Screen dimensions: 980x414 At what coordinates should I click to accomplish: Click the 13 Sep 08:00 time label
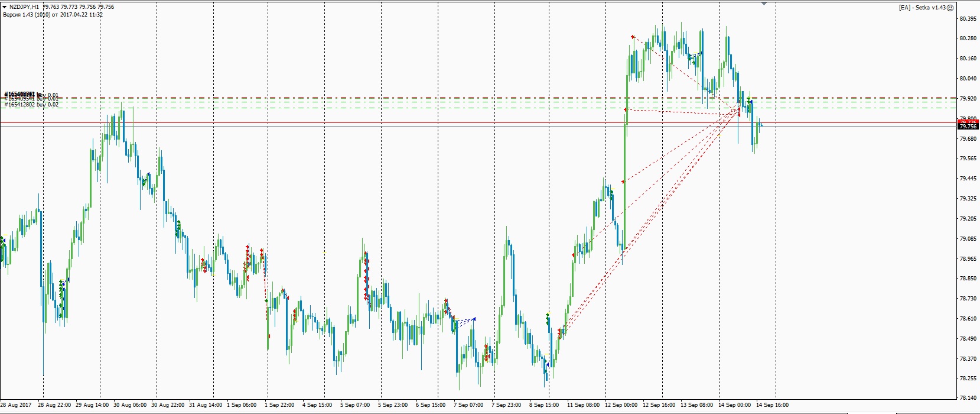point(697,405)
